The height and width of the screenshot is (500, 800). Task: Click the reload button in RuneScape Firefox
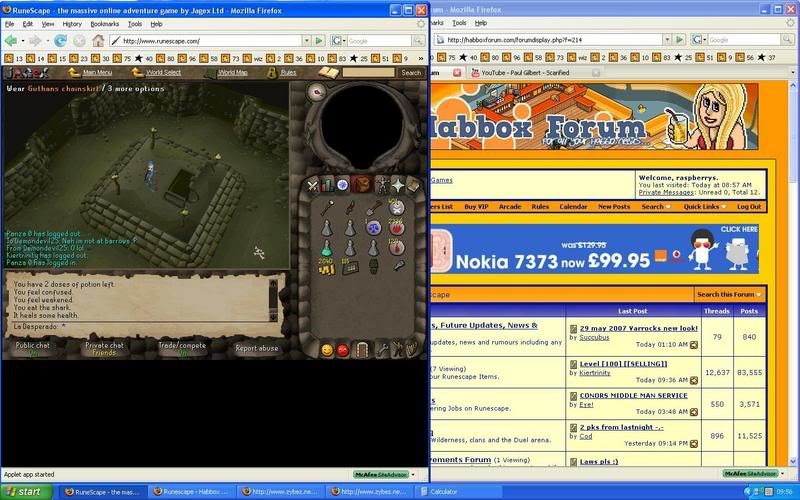(x=61, y=41)
